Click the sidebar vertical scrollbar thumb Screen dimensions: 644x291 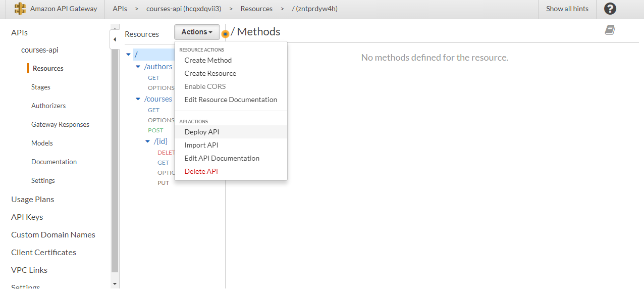(x=115, y=161)
